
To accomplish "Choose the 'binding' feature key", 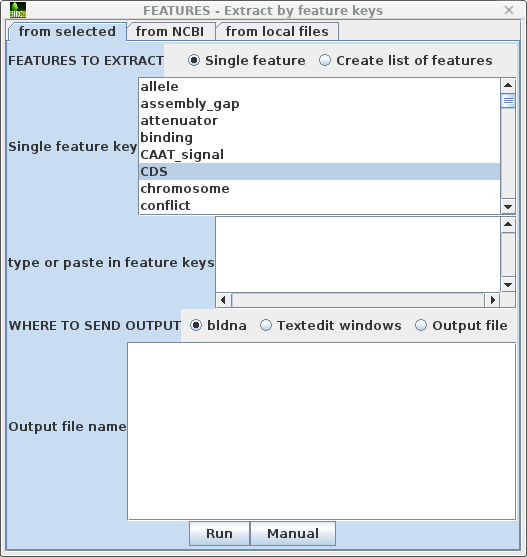I will click(319, 138).
